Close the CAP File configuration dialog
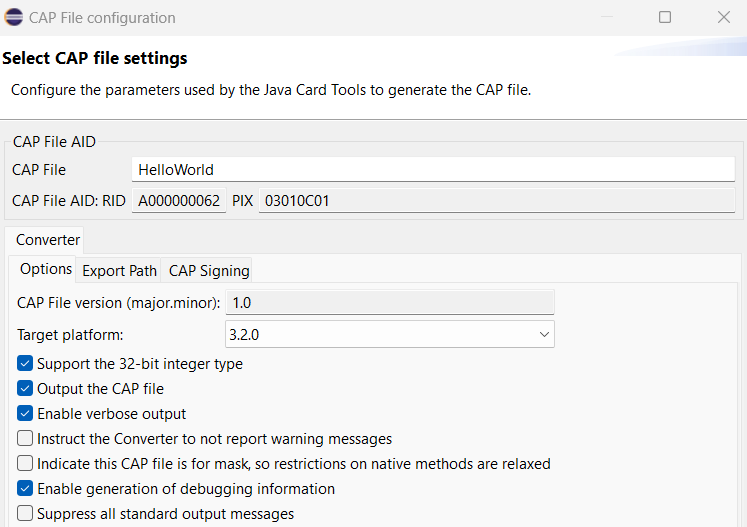 724,17
